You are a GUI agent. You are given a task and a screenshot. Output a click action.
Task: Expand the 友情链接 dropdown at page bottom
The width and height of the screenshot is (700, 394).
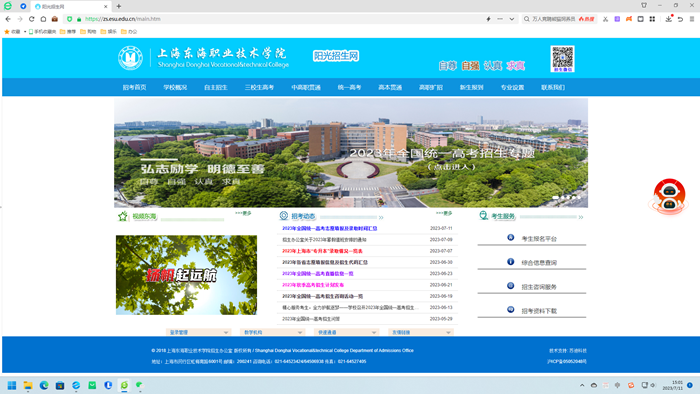(x=421, y=332)
